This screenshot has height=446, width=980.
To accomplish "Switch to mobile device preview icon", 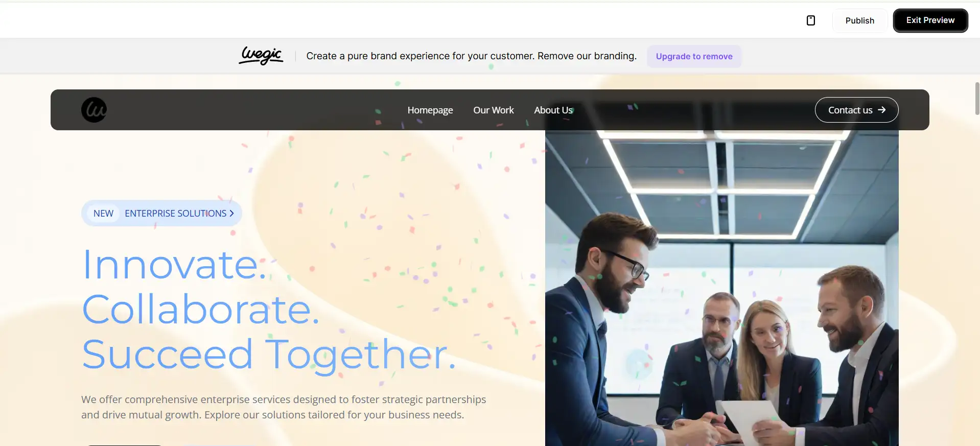I will pos(810,20).
